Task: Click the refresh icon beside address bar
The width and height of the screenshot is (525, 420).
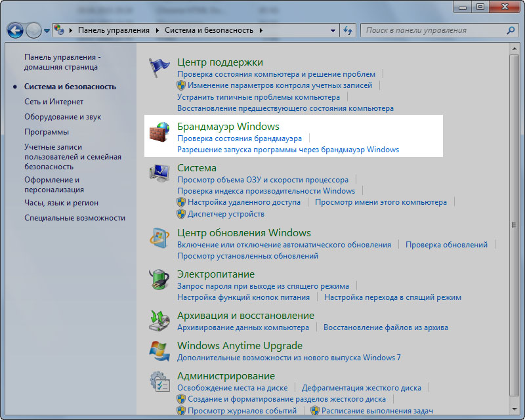Action: pos(348,30)
